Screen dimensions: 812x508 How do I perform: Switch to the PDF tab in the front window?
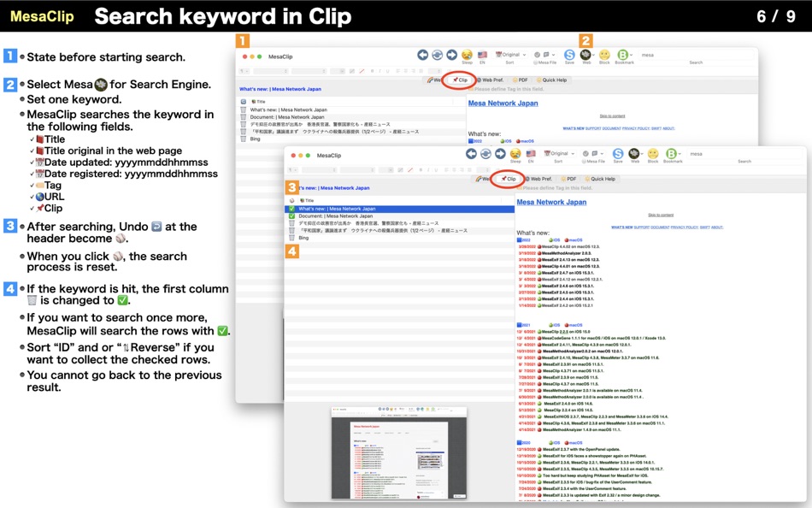coord(568,179)
